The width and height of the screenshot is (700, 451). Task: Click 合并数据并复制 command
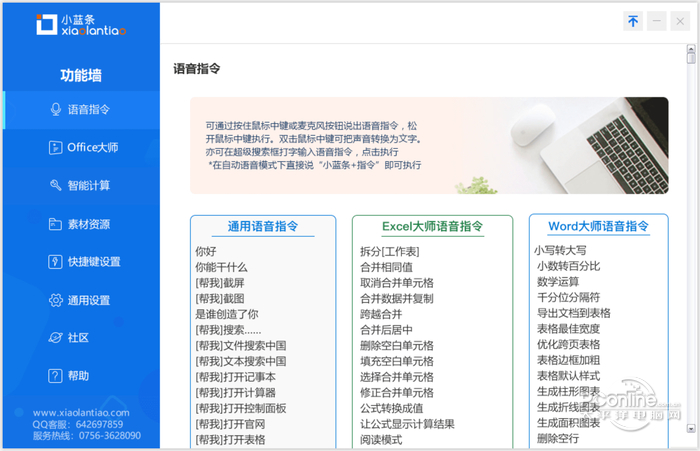pyautogui.click(x=397, y=298)
